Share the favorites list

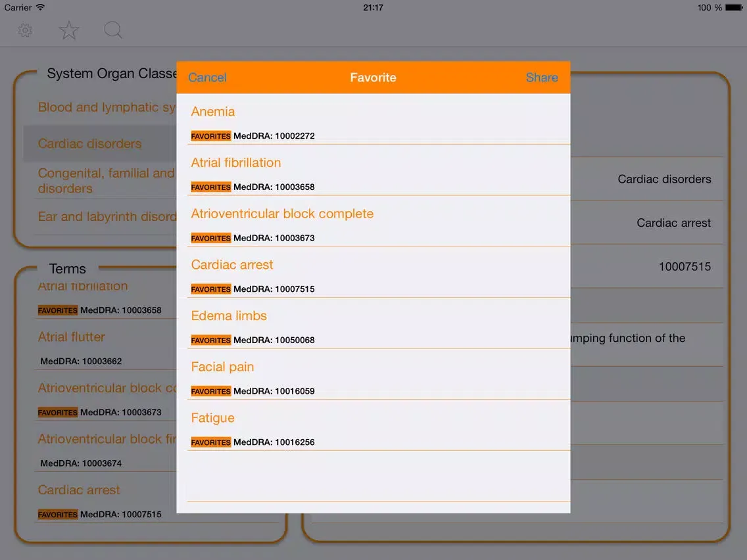pos(542,78)
